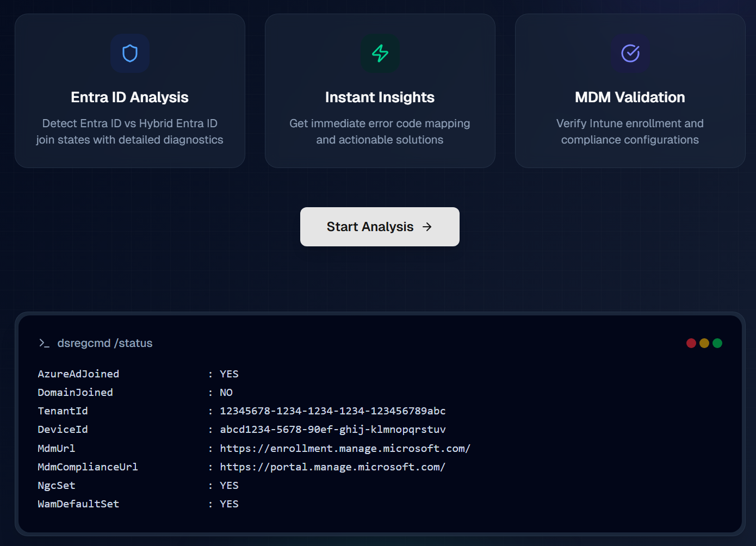Click the TenantId GUID value

click(332, 411)
